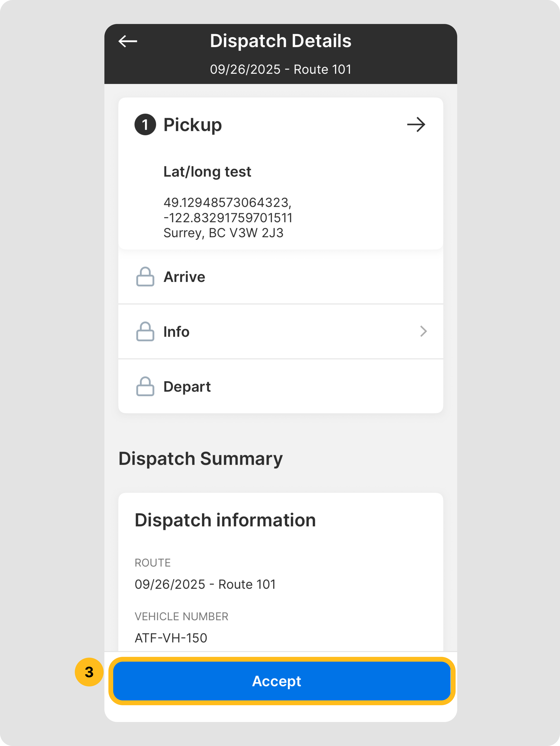Tap the Lat/long test location name
Screen dimensions: 560x746
point(207,172)
